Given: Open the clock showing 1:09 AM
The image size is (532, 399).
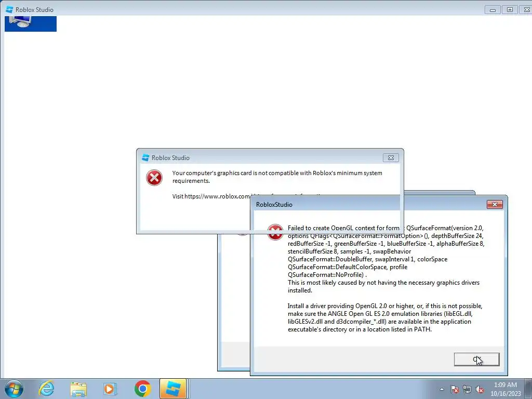Looking at the screenshot, I should point(505,385).
